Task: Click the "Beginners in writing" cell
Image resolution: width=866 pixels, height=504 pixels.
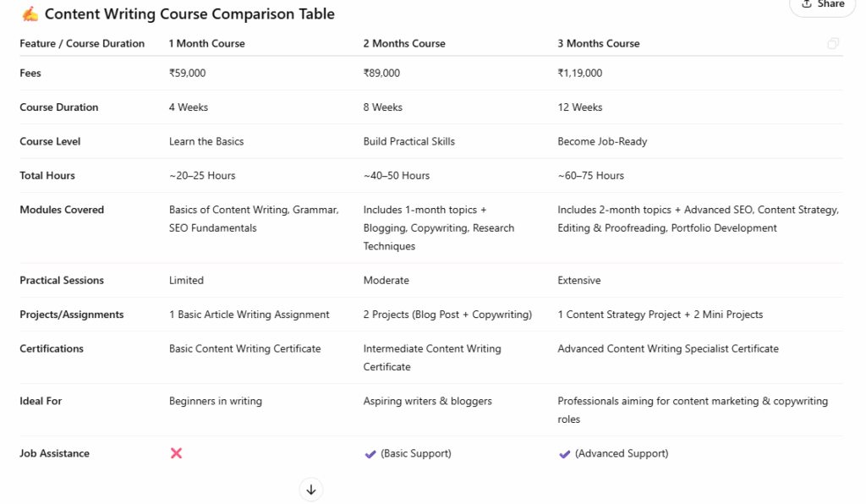Action: point(216,401)
